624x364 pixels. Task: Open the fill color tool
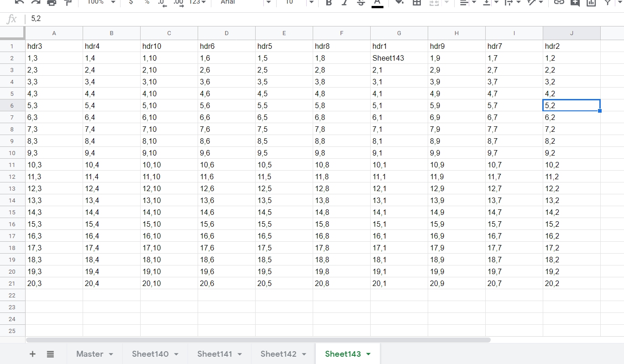(399, 3)
